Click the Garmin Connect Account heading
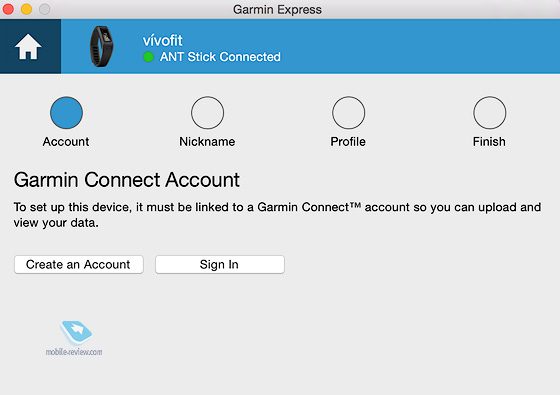560x395 pixels. coord(127,180)
